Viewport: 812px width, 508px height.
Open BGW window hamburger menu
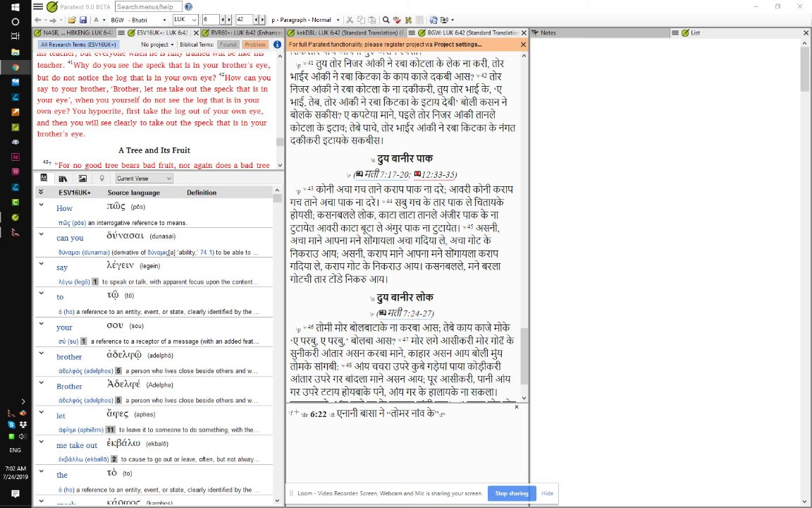click(x=412, y=32)
